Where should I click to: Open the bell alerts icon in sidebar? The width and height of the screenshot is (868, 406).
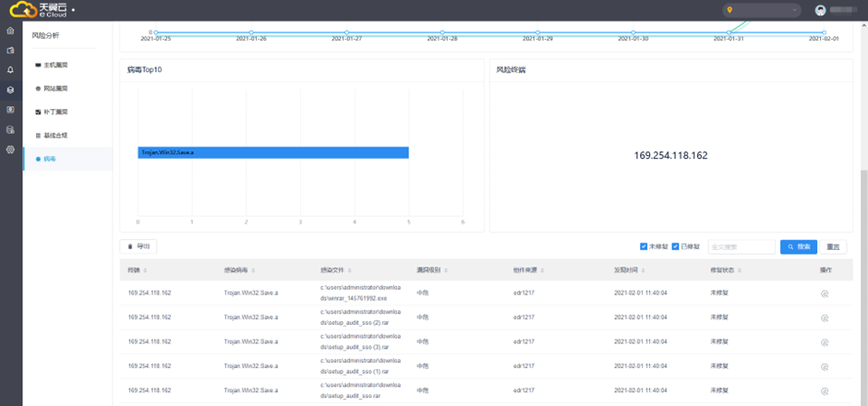coord(10,70)
